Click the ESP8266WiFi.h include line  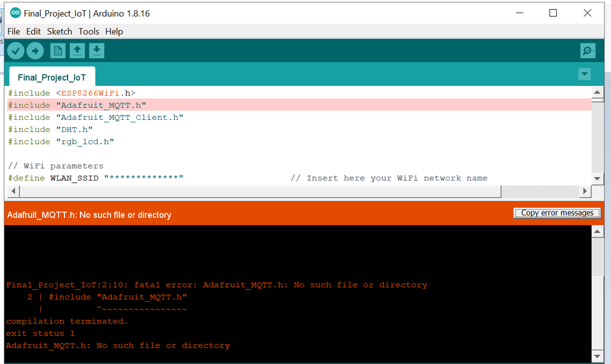72,92
